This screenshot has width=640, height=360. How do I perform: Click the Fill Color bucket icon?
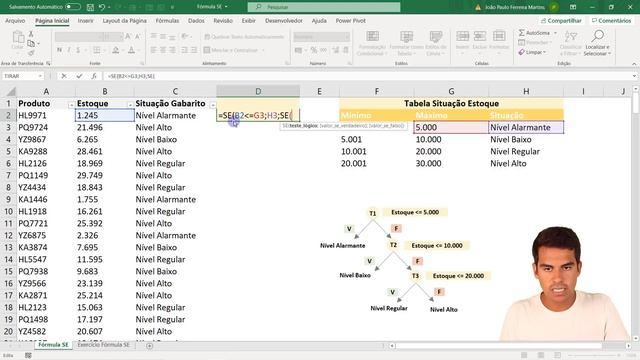tap(116, 50)
